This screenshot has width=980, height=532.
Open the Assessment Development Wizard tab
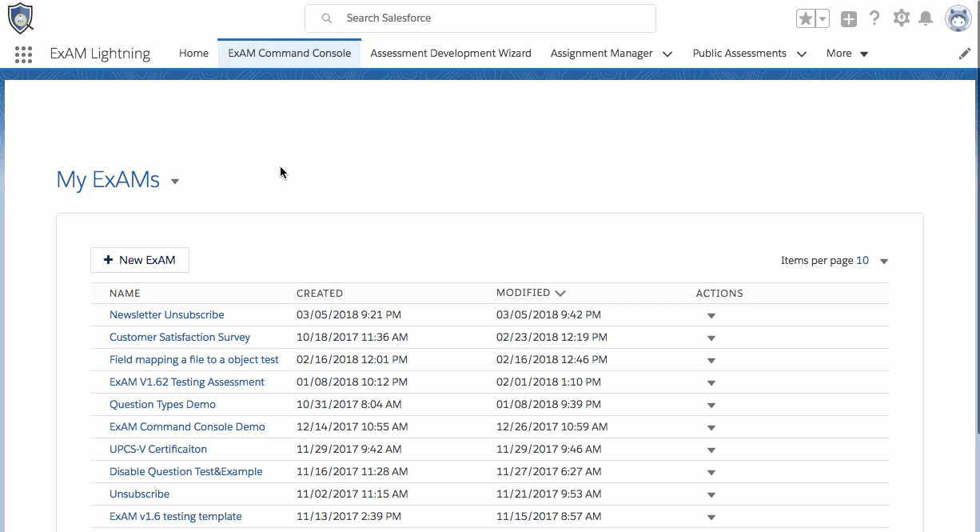pyautogui.click(x=451, y=53)
